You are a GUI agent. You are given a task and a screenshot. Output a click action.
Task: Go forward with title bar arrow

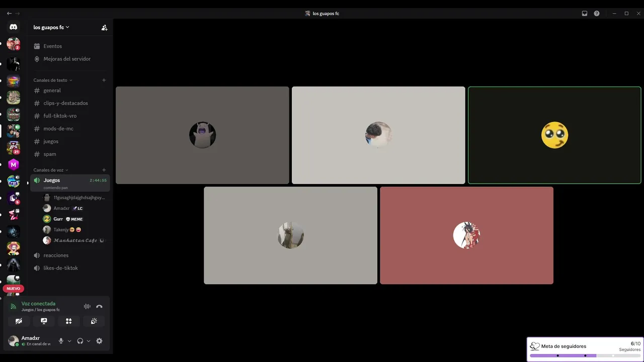pos(18,14)
